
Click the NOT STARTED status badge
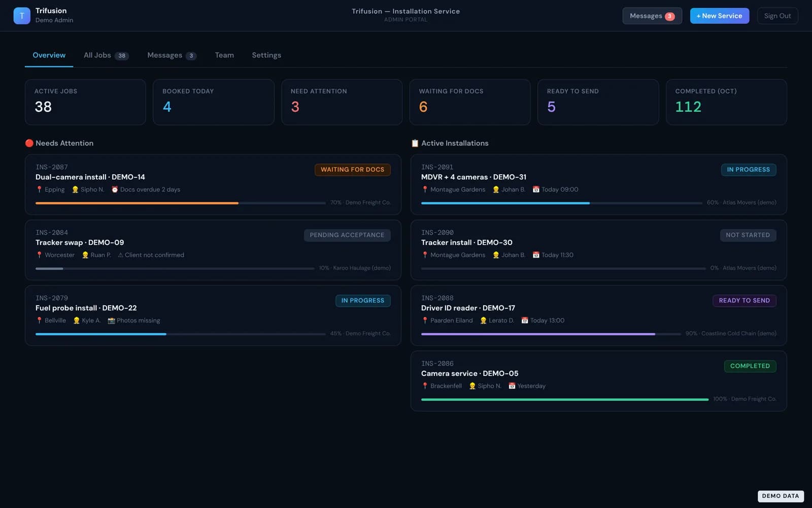[x=748, y=235]
